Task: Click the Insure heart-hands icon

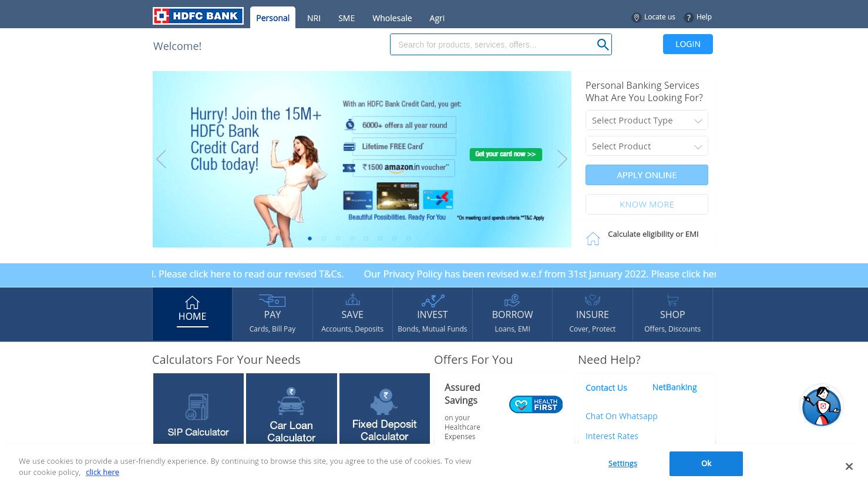Action: [593, 300]
